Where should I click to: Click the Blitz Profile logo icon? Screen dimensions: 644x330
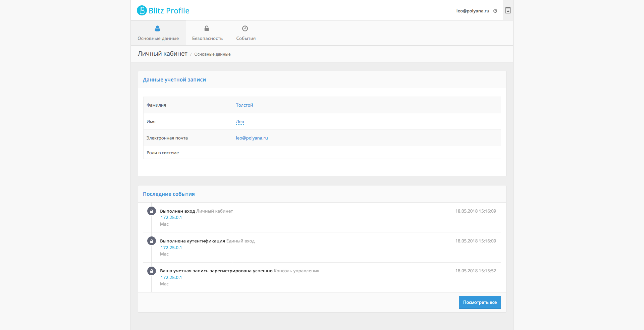pyautogui.click(x=142, y=10)
